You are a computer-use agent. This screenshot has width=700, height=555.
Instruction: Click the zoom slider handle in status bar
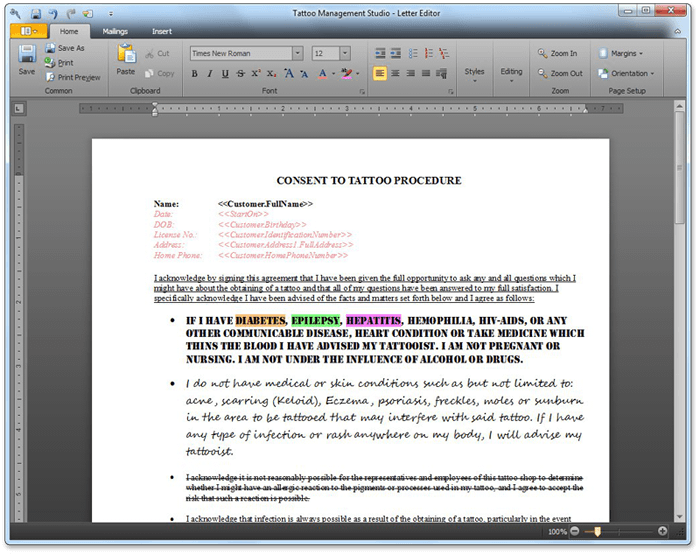tap(598, 531)
